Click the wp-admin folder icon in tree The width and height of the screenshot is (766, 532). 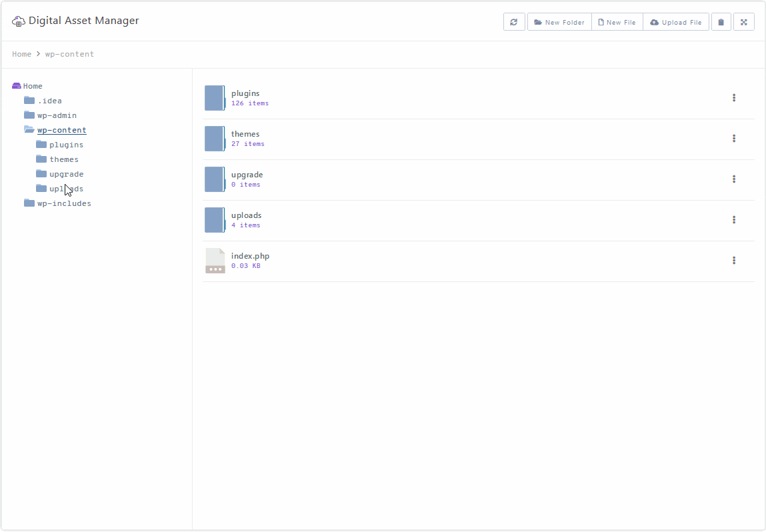pyautogui.click(x=29, y=115)
